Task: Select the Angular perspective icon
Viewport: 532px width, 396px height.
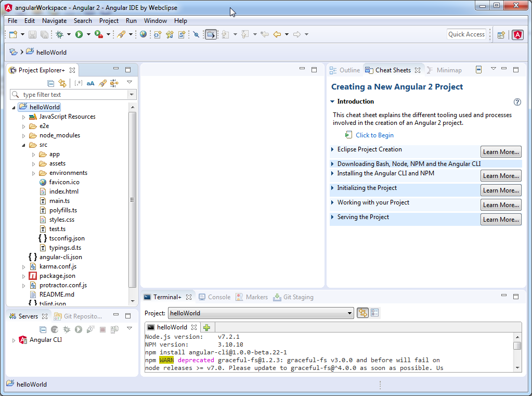Action: pyautogui.click(x=518, y=35)
